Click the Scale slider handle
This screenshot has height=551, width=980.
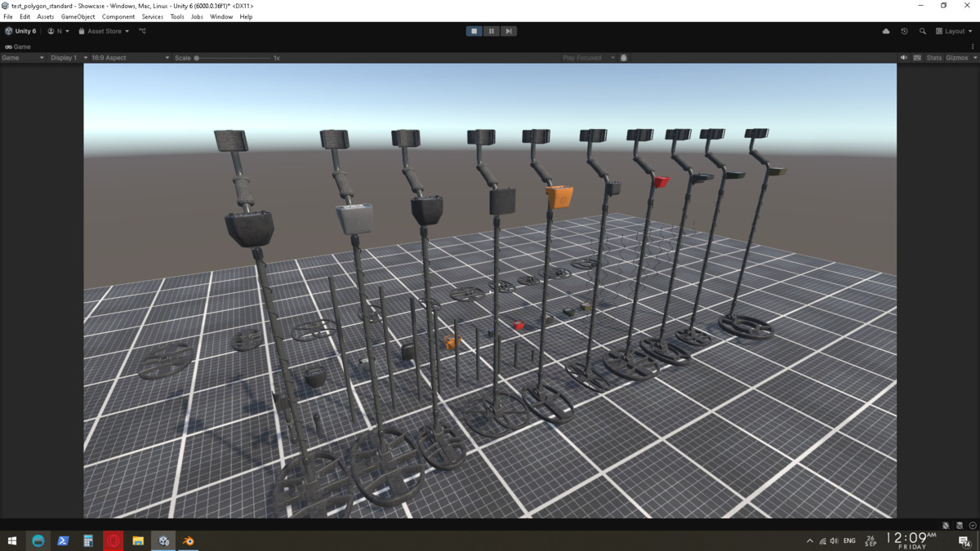click(x=197, y=58)
